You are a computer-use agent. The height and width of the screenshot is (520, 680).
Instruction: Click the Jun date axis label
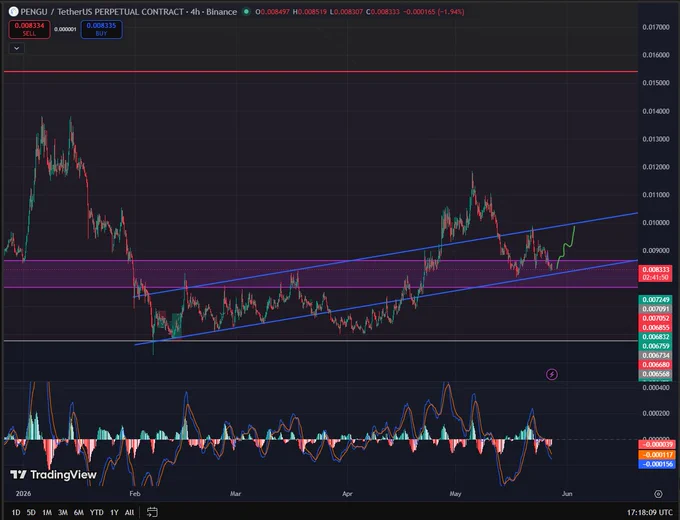(567, 494)
